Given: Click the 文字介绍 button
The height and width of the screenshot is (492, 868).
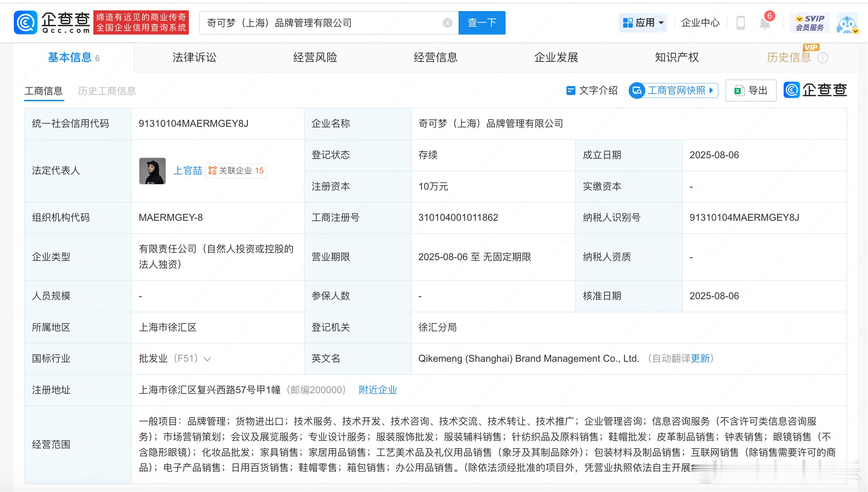Looking at the screenshot, I should pyautogui.click(x=592, y=91).
